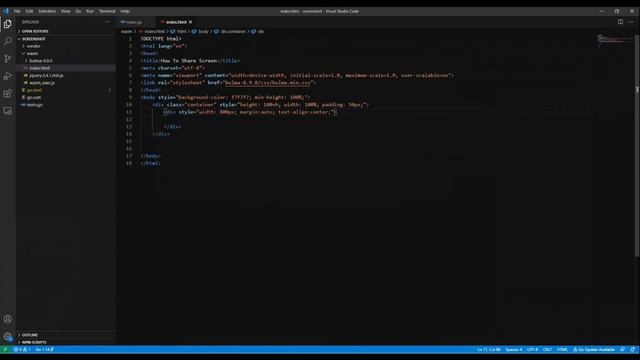The image size is (640, 360).
Task: Collapse the SCREENSHOT workspace folder section
Action: 66,39
